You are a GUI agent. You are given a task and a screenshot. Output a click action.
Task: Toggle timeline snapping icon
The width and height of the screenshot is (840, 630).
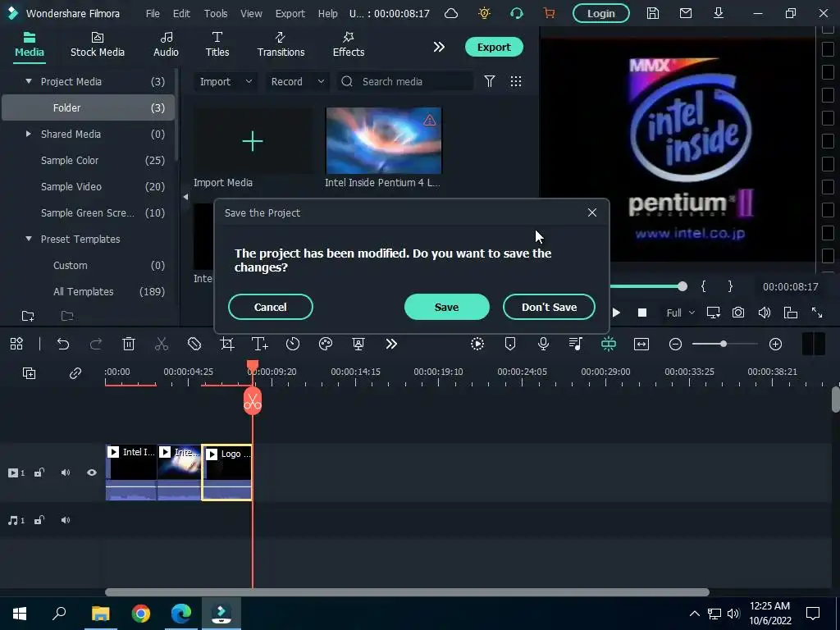[609, 344]
